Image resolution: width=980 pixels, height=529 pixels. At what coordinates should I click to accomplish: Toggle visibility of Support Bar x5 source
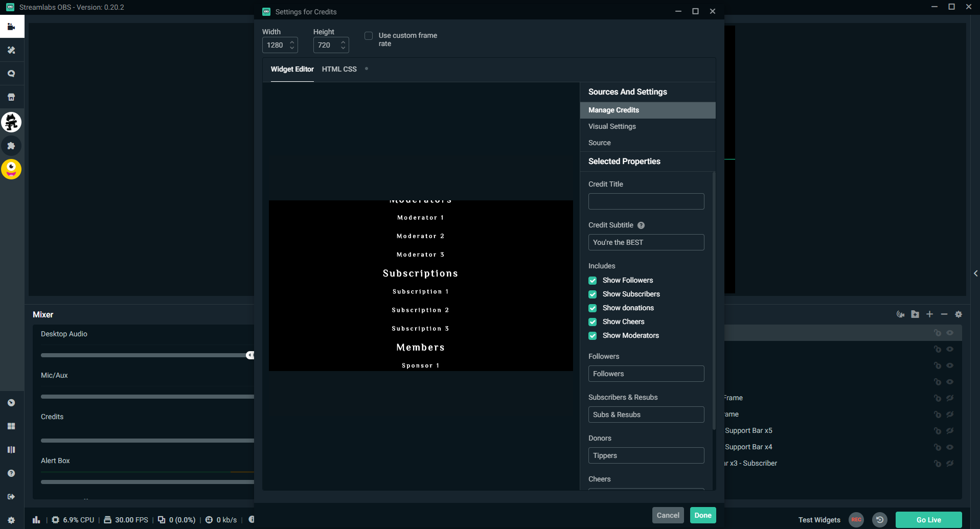(x=950, y=430)
